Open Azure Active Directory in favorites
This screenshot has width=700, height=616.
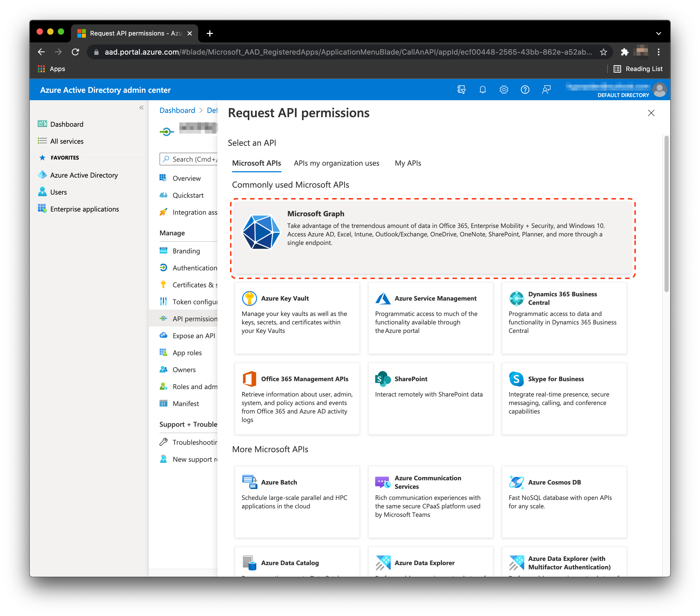(84, 175)
